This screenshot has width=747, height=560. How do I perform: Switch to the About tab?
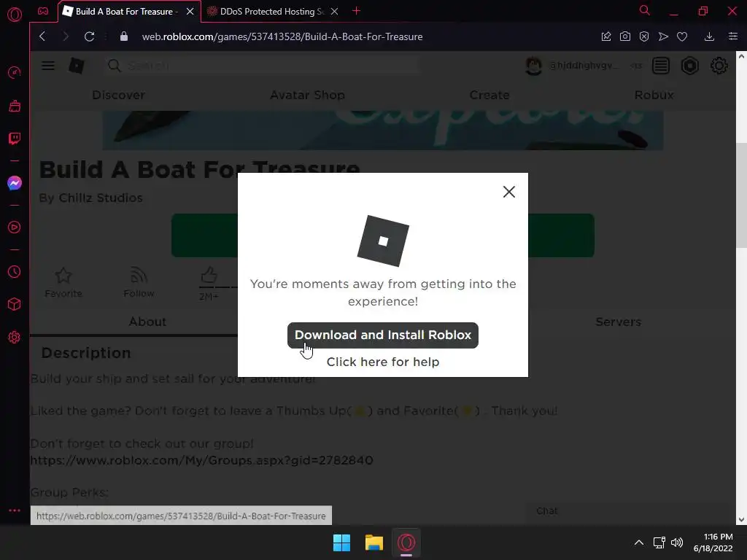[147, 322]
